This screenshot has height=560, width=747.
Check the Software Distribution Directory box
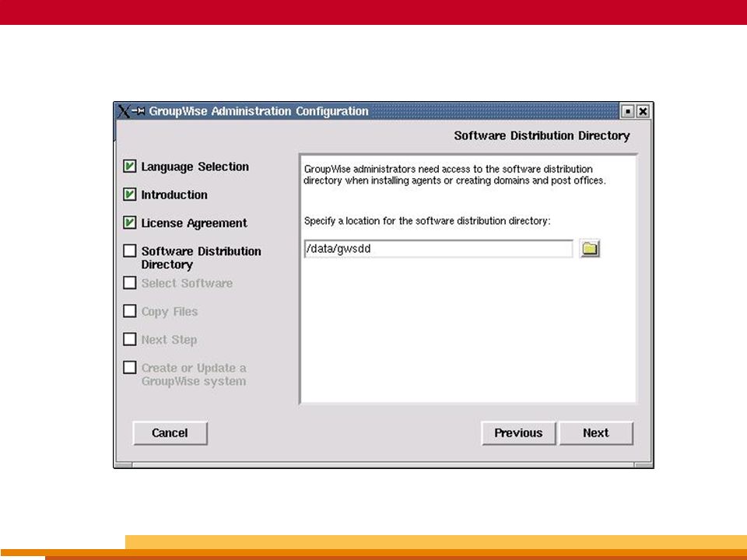130,250
